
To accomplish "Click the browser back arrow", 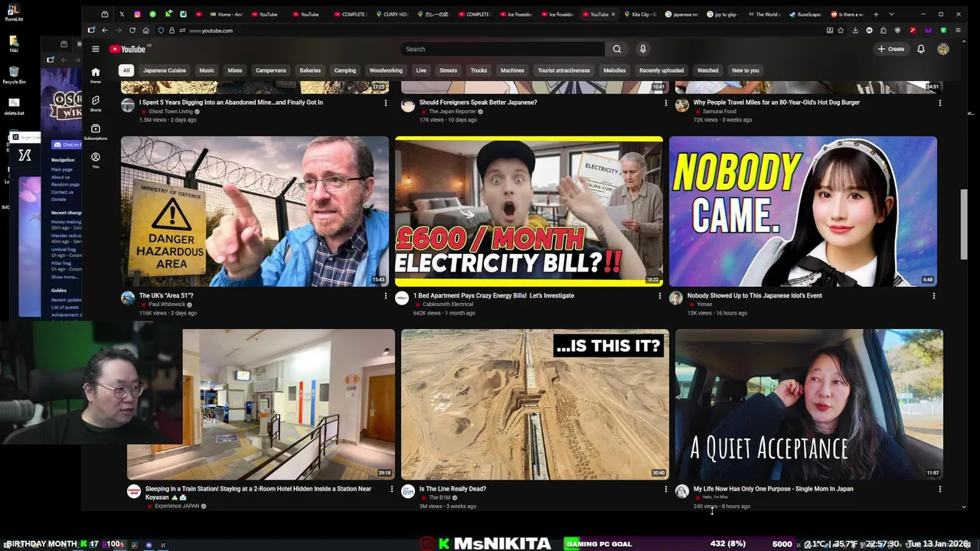I will (x=105, y=31).
